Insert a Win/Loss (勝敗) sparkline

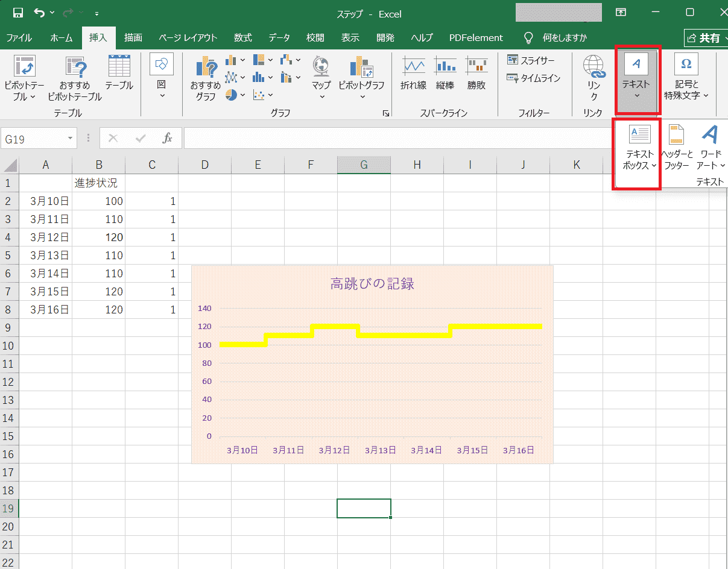[x=476, y=66]
